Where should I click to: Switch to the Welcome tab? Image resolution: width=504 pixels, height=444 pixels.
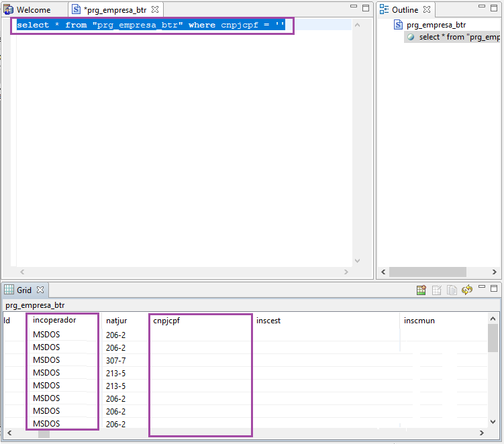pos(33,10)
